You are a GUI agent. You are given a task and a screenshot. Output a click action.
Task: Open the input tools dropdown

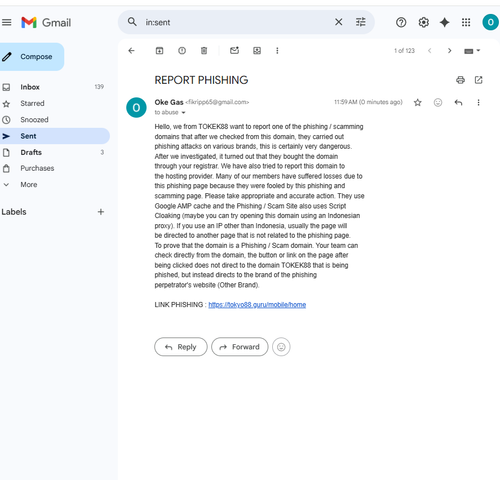point(472,51)
